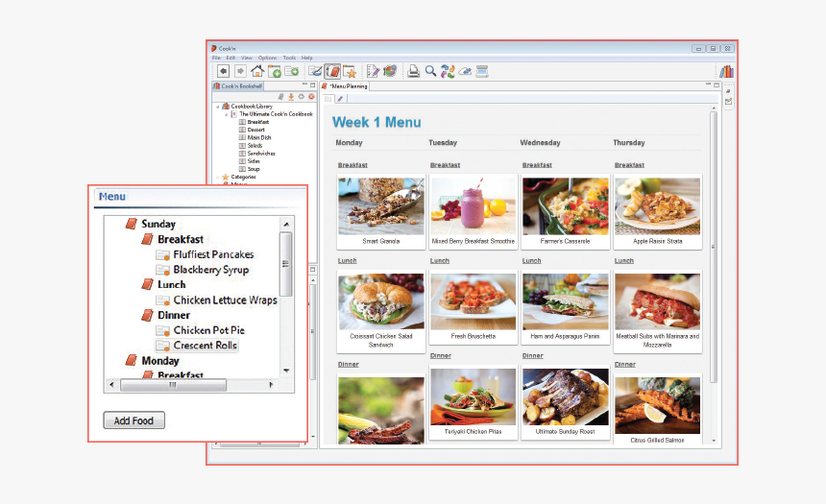Switch to the Cook'n Bookshelf tab
The width and height of the screenshot is (826, 504).
pos(237,85)
